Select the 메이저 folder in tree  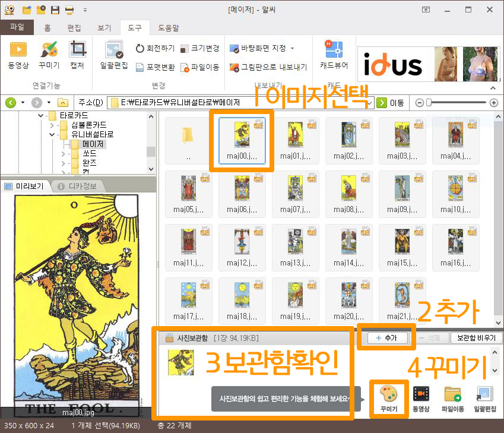(x=93, y=144)
